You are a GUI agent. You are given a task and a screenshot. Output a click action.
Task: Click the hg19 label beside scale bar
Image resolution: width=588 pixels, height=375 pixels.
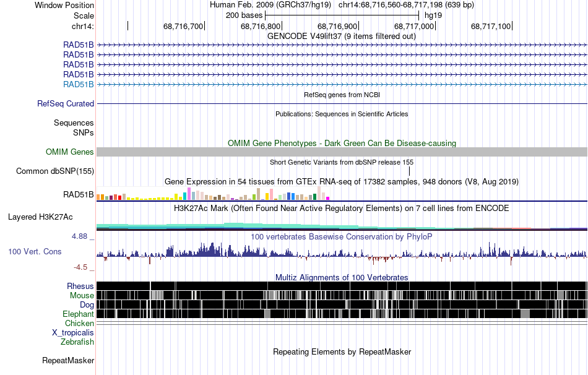[x=433, y=15]
